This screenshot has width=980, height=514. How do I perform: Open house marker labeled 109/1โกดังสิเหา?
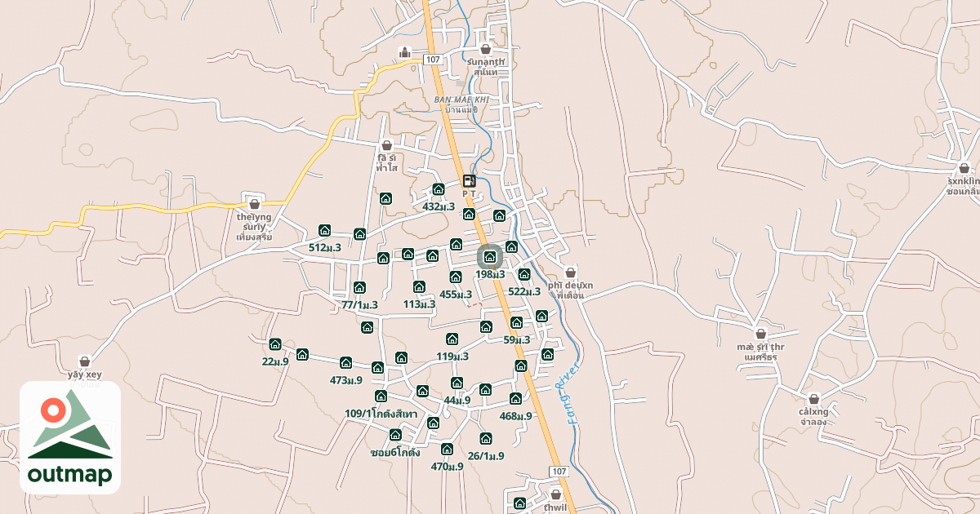381,397
